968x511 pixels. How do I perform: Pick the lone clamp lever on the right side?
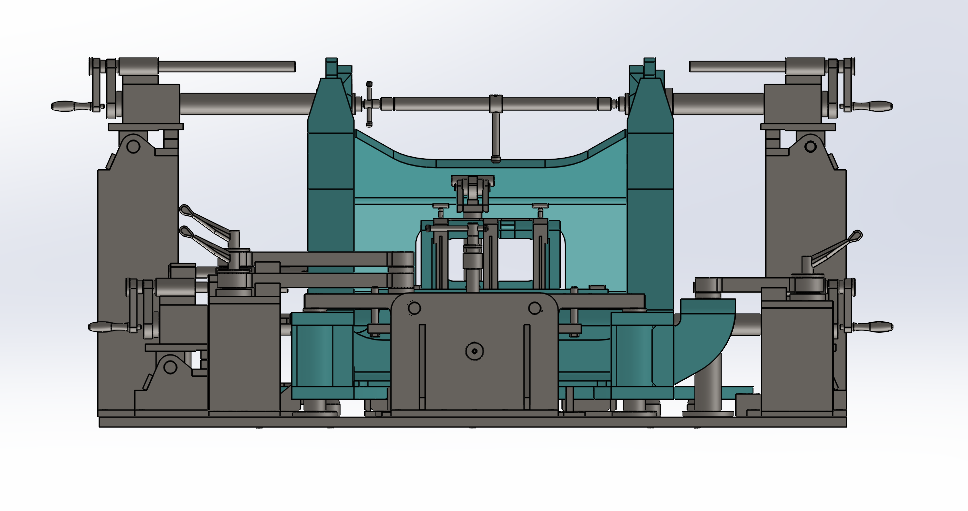[835, 249]
